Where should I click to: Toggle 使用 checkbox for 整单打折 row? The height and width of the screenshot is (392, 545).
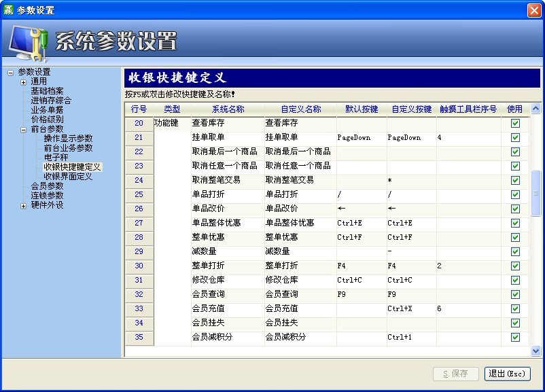point(515,266)
